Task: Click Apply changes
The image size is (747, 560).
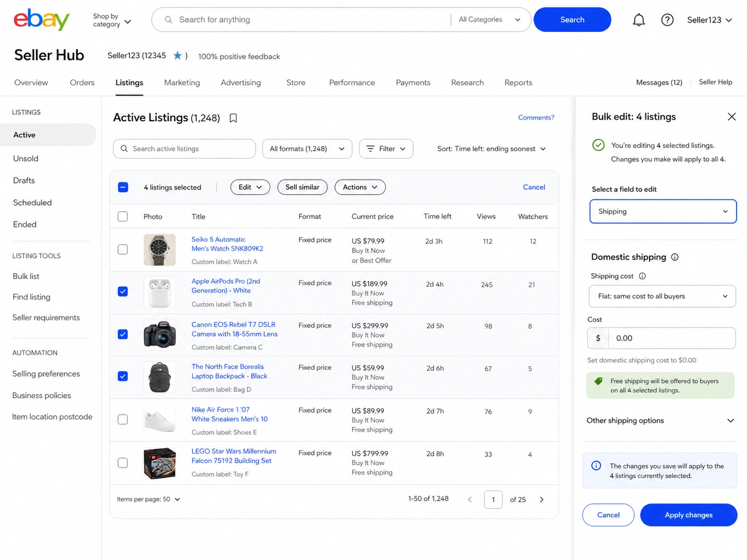Action: [x=689, y=515]
